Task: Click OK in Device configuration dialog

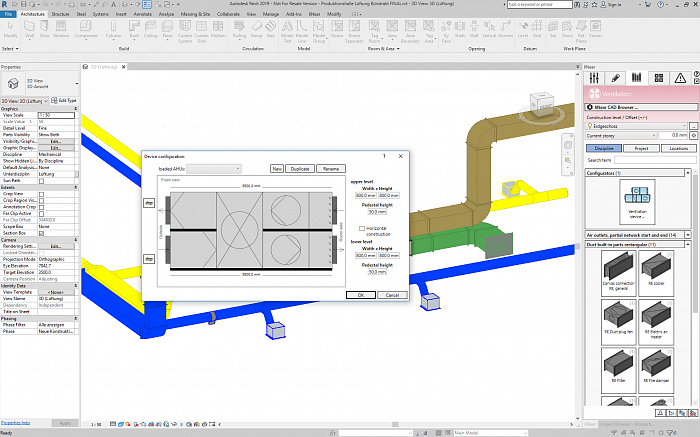Action: (361, 295)
